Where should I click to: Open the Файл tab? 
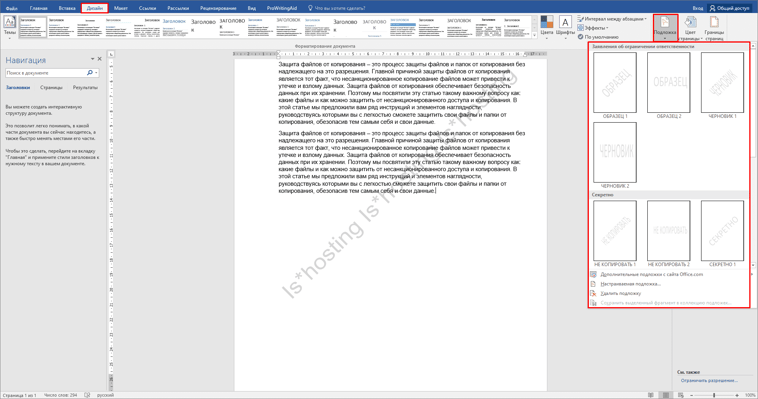point(12,8)
